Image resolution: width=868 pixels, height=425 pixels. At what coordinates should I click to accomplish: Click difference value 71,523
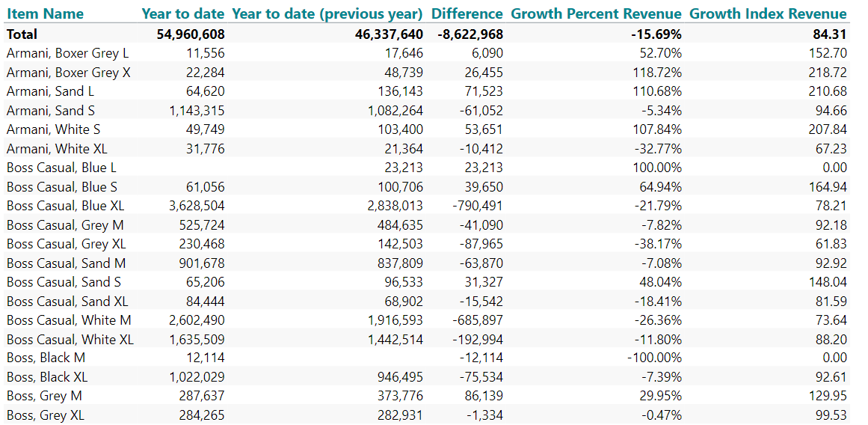pyautogui.click(x=483, y=91)
